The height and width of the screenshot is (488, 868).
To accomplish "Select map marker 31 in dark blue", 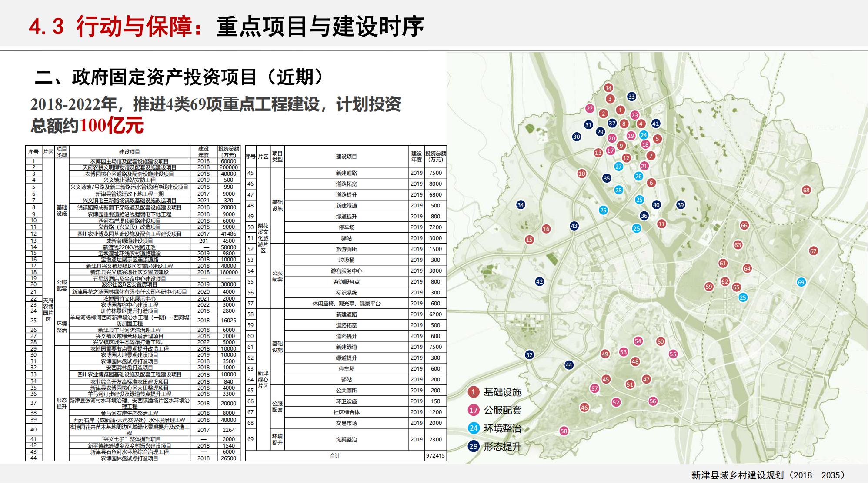I will click(588, 125).
